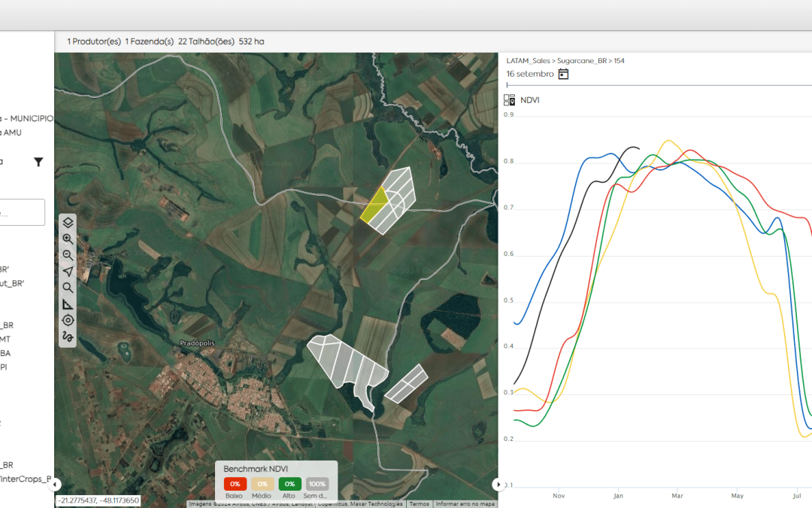Zoom in on the map
Image resolution: width=812 pixels, height=508 pixels.
(68, 239)
